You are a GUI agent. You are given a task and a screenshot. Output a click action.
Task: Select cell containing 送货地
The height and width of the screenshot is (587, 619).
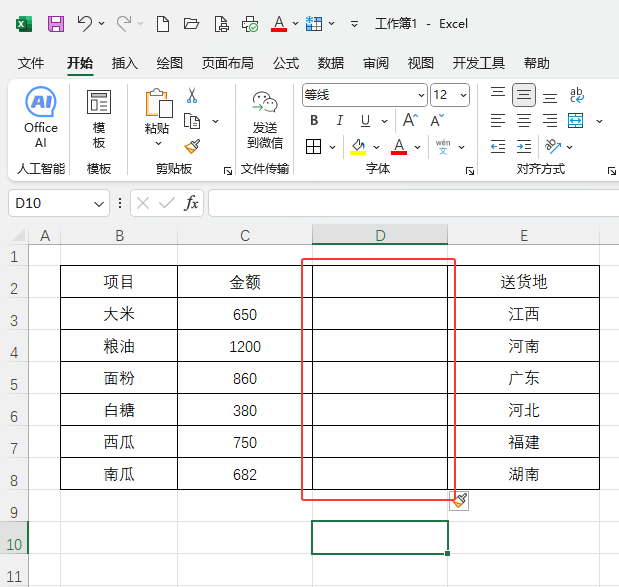[523, 282]
